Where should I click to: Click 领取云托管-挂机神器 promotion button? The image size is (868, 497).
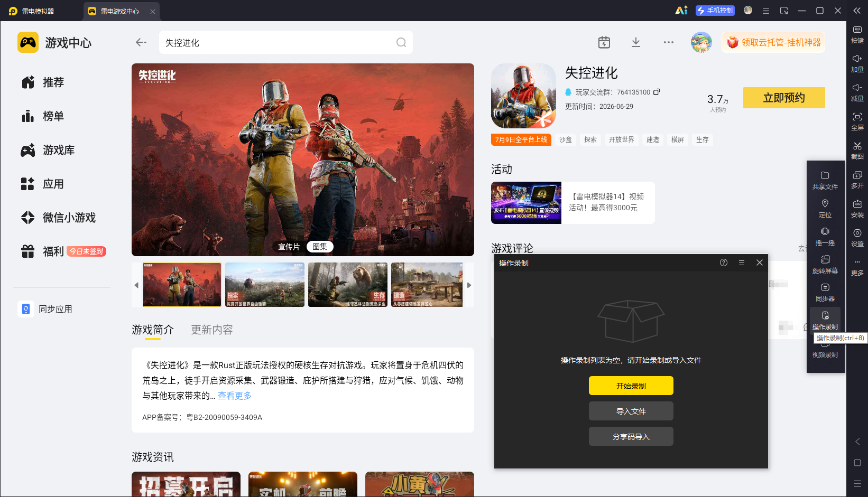point(773,42)
